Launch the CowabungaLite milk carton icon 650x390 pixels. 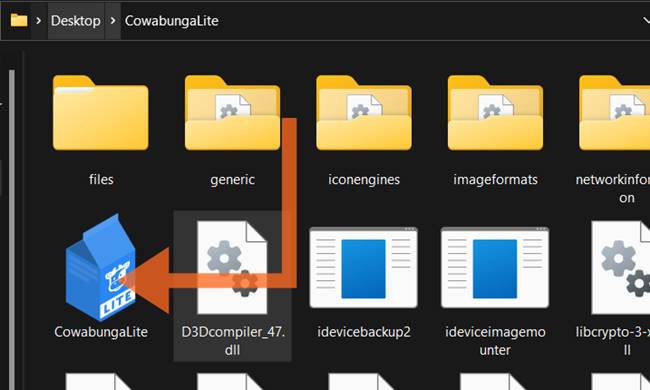point(101,268)
